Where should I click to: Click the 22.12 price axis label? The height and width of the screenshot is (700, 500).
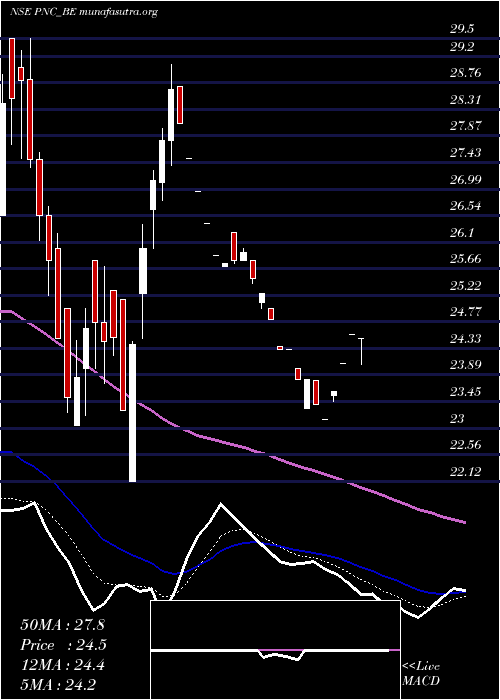point(466,471)
